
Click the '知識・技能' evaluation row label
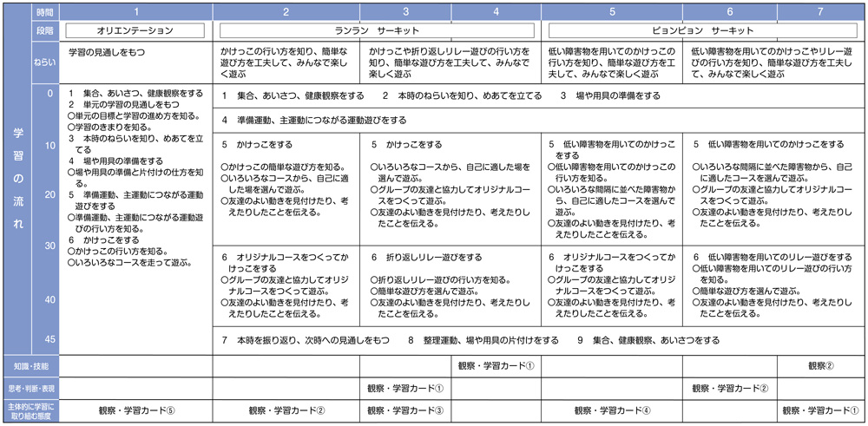click(x=31, y=366)
